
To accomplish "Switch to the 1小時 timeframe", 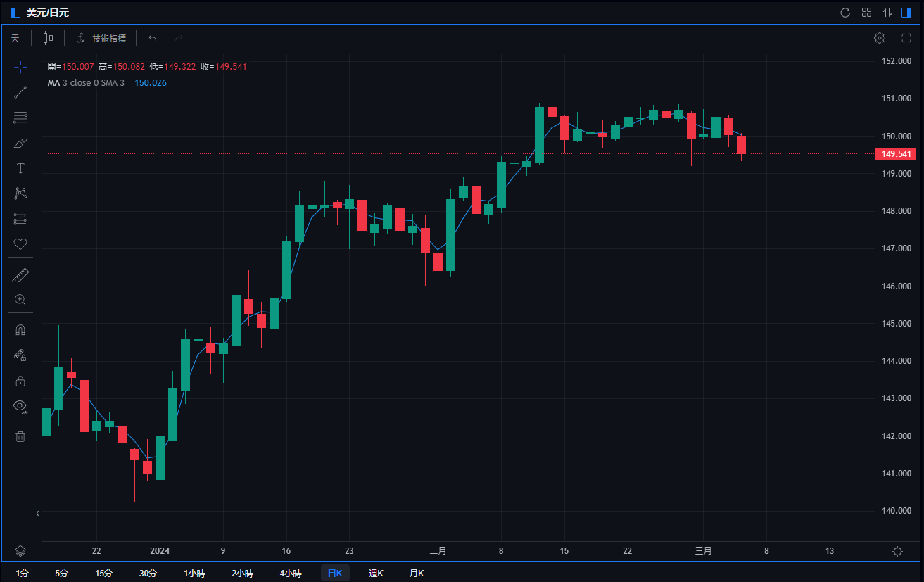I will (x=194, y=574).
